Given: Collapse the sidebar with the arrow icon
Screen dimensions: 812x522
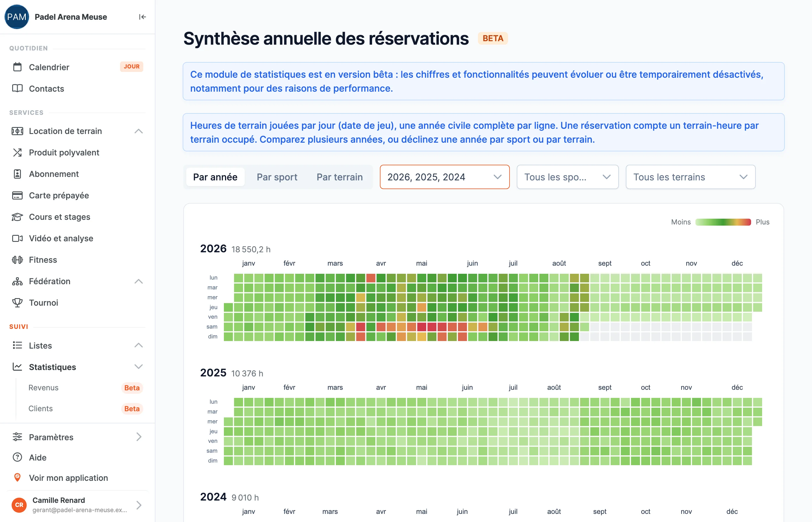Looking at the screenshot, I should [x=142, y=17].
